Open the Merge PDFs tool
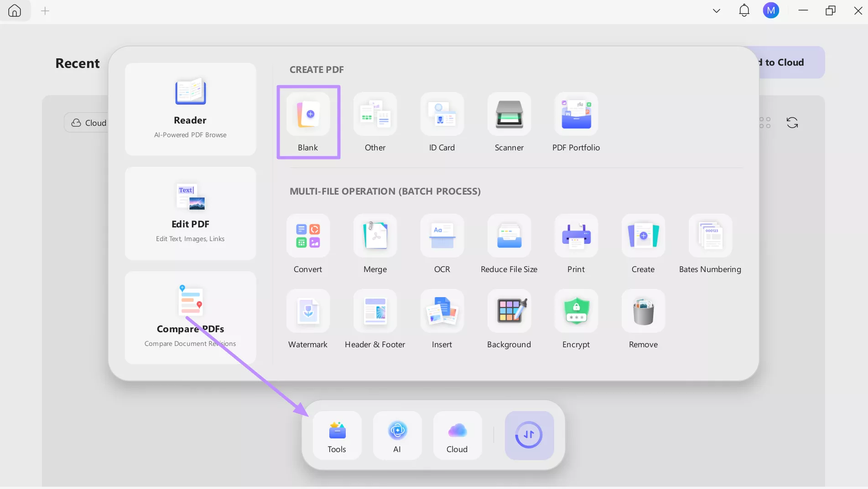This screenshot has height=489, width=868. pyautogui.click(x=374, y=244)
